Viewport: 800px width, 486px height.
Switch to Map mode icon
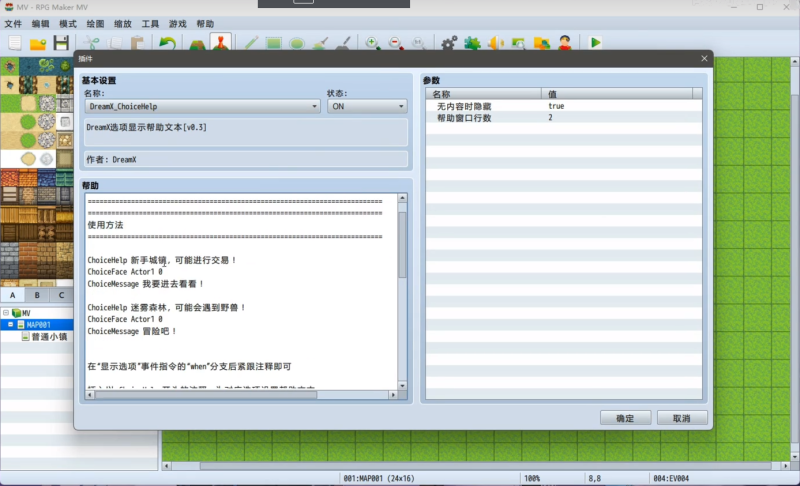point(197,43)
